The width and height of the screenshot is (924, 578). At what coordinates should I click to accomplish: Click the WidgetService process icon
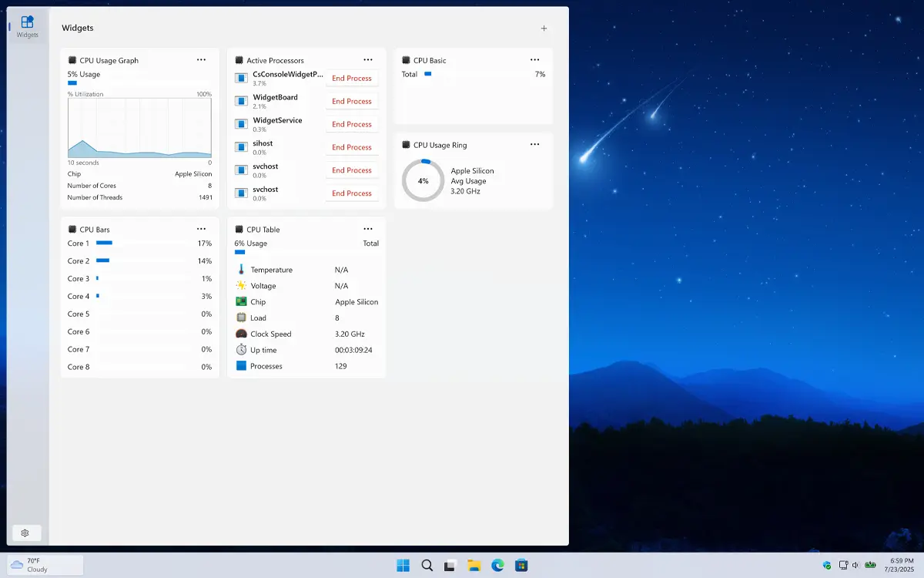pyautogui.click(x=241, y=124)
